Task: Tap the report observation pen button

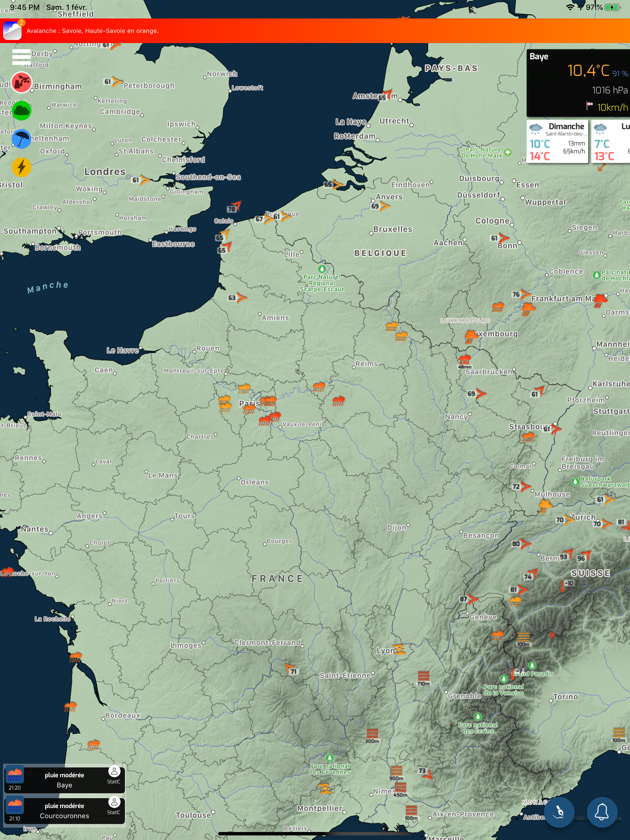Action: tap(559, 812)
